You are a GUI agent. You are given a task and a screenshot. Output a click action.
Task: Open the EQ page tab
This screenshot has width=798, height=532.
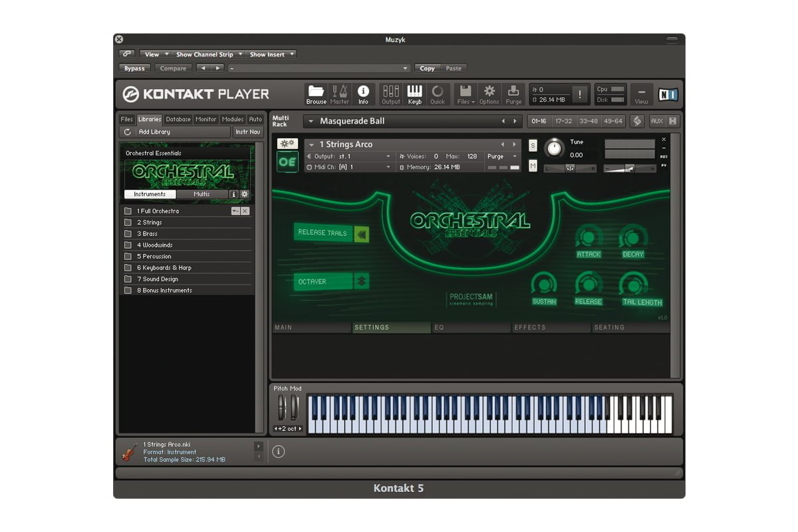(x=471, y=327)
